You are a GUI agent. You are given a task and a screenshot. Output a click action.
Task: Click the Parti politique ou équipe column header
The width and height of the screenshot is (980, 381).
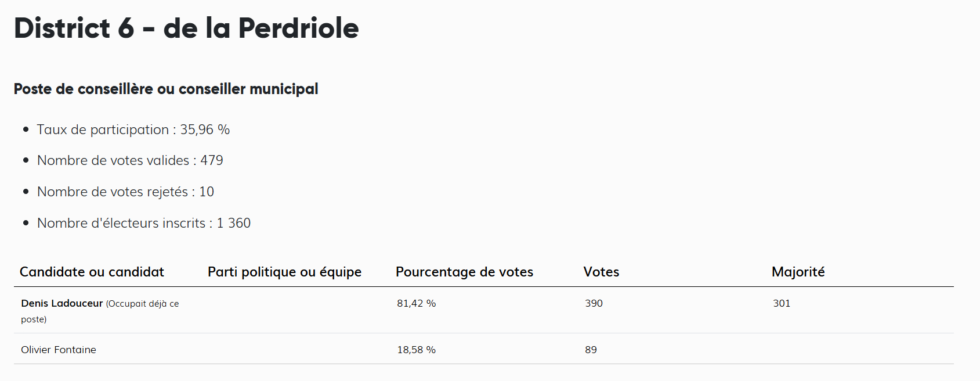tap(284, 272)
